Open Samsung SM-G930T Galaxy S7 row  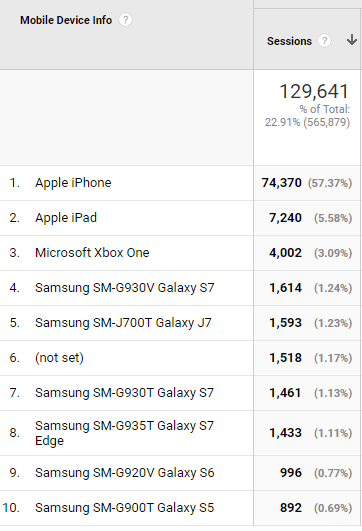point(124,393)
